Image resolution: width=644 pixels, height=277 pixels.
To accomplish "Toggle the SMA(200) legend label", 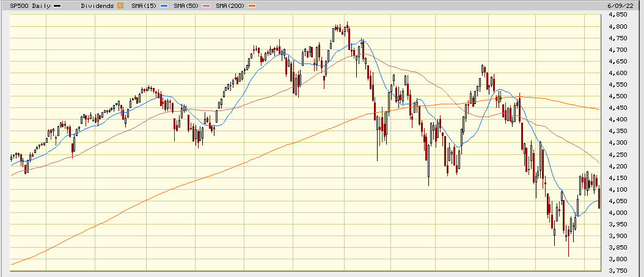I will click(231, 5).
